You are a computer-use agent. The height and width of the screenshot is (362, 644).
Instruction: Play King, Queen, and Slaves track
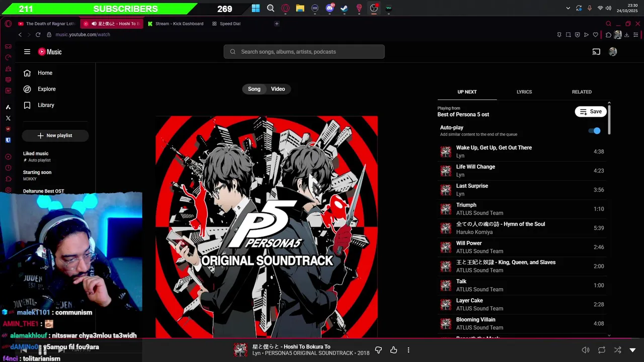point(522,266)
